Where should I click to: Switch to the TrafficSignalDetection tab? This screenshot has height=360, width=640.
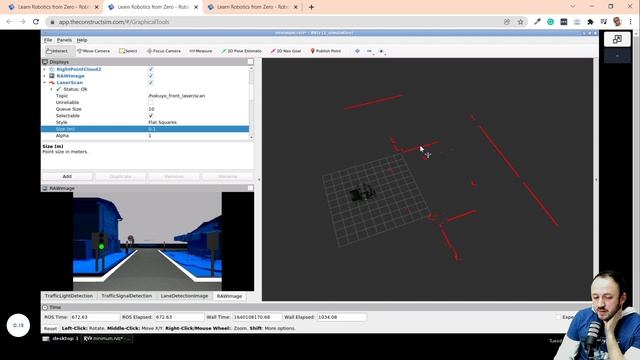(x=127, y=296)
